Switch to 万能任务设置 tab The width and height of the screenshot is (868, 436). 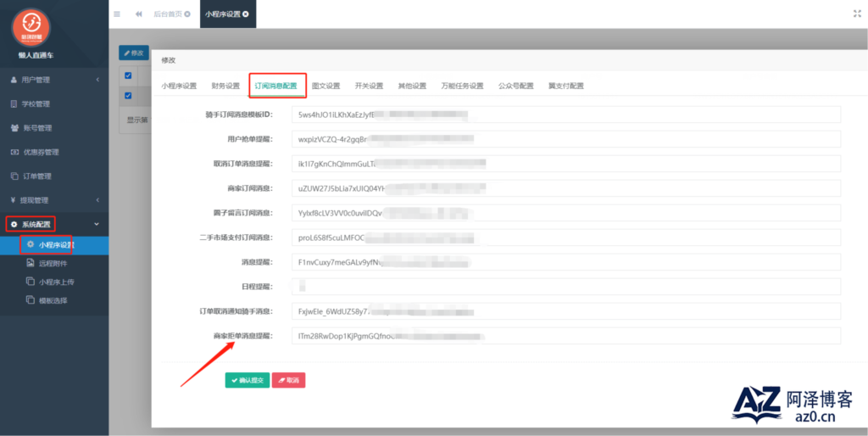pyautogui.click(x=462, y=86)
